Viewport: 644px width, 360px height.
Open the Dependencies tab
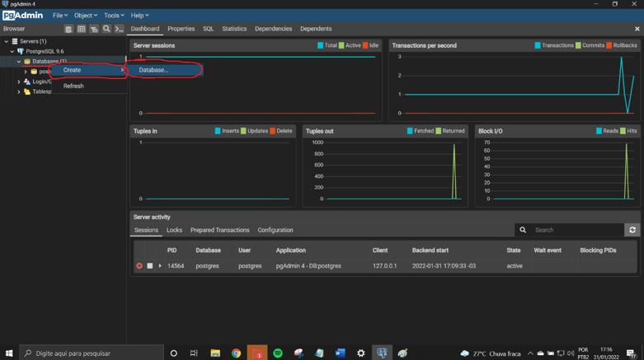tap(273, 29)
